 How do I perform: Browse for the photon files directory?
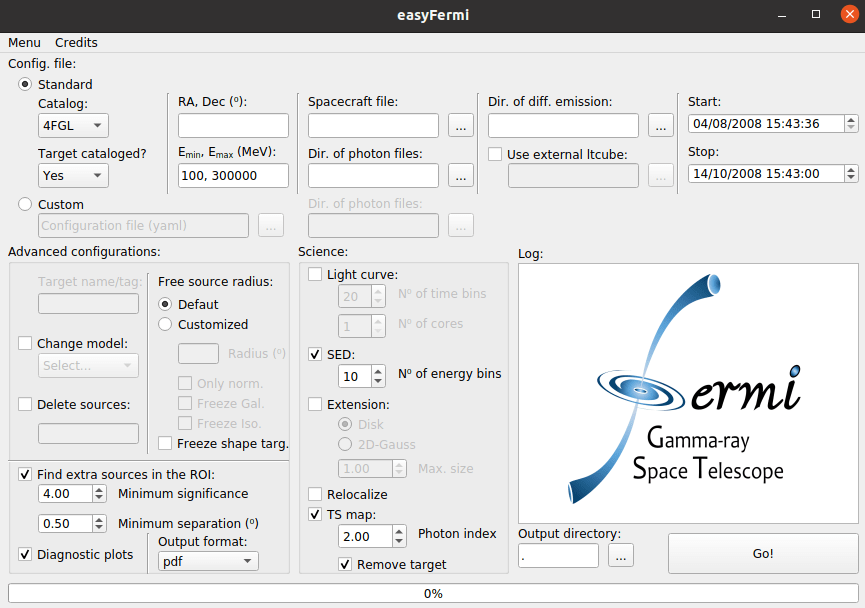pyautogui.click(x=460, y=176)
